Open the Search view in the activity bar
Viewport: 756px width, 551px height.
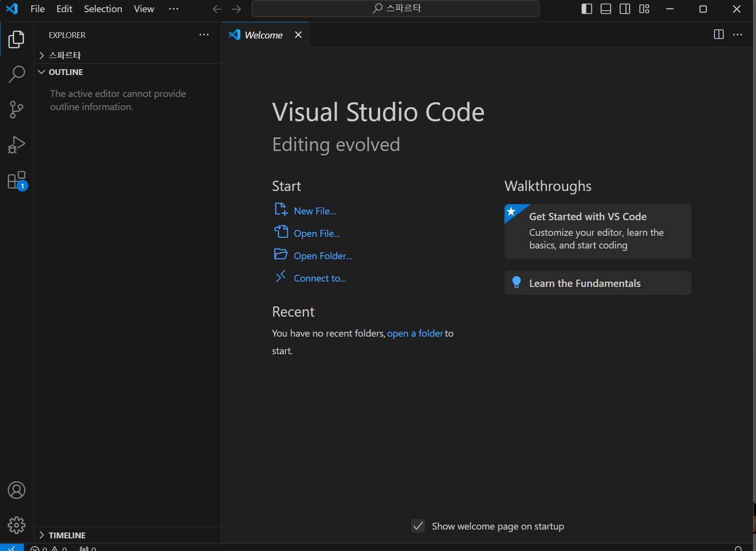[x=17, y=75]
